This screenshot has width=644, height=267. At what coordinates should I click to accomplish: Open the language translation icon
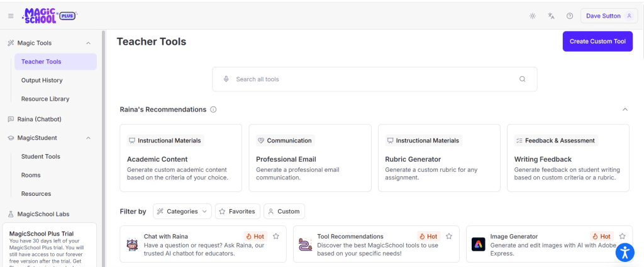point(552,16)
